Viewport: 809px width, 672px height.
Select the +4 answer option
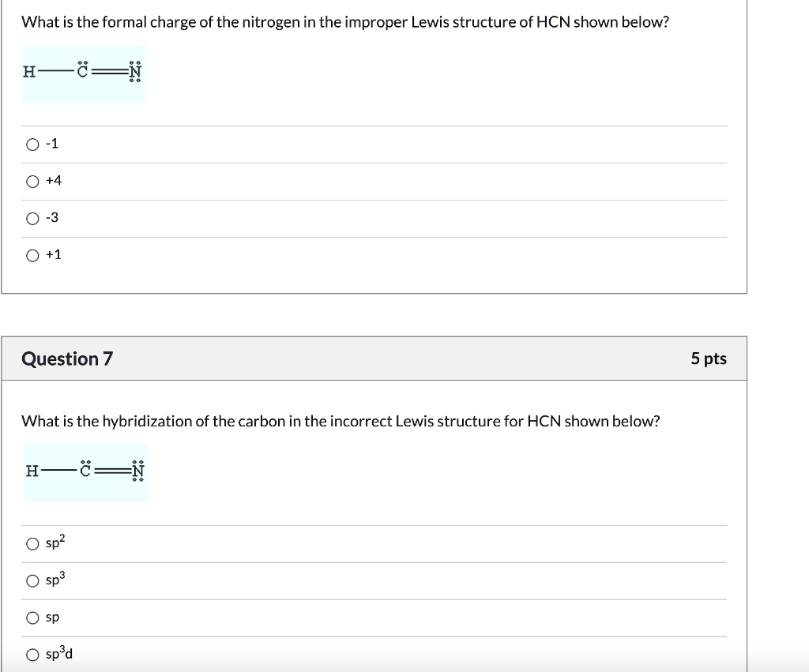coord(33,181)
